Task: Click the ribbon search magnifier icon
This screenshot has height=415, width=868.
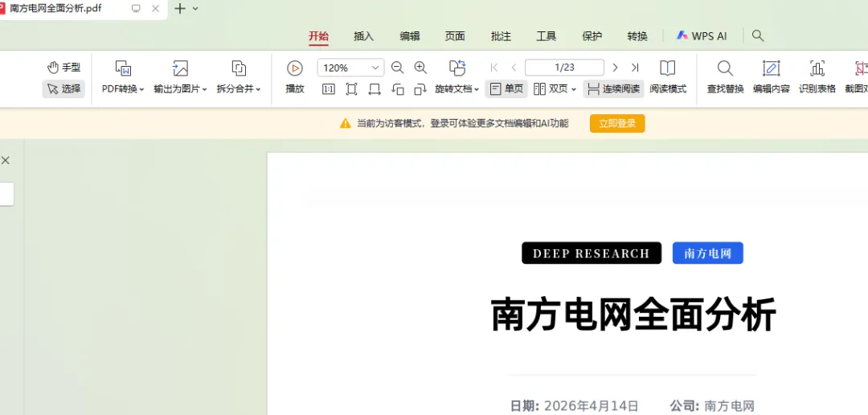Action: click(758, 36)
